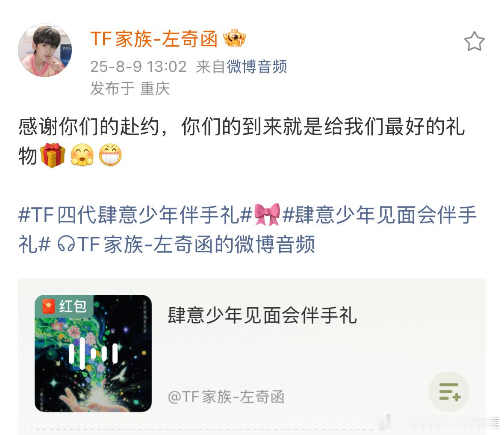Play the audio via waveform icon
Image resolution: width=504 pixels, height=435 pixels.
point(93,353)
